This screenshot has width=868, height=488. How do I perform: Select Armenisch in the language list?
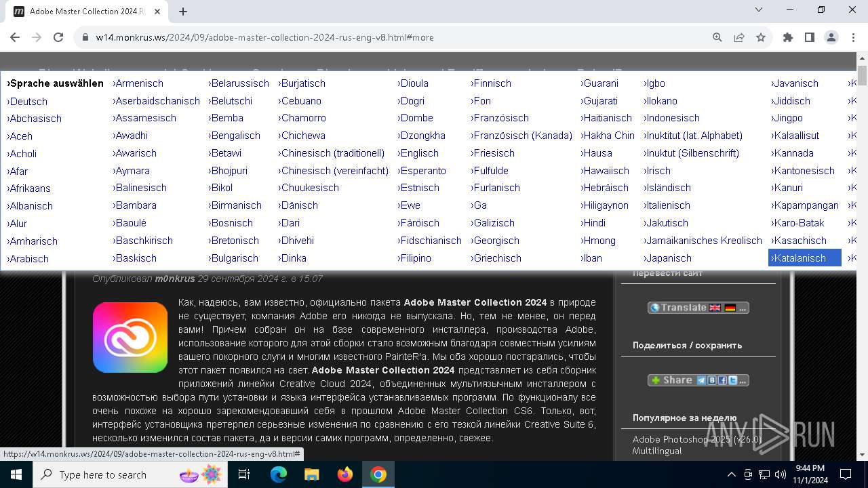(x=138, y=83)
